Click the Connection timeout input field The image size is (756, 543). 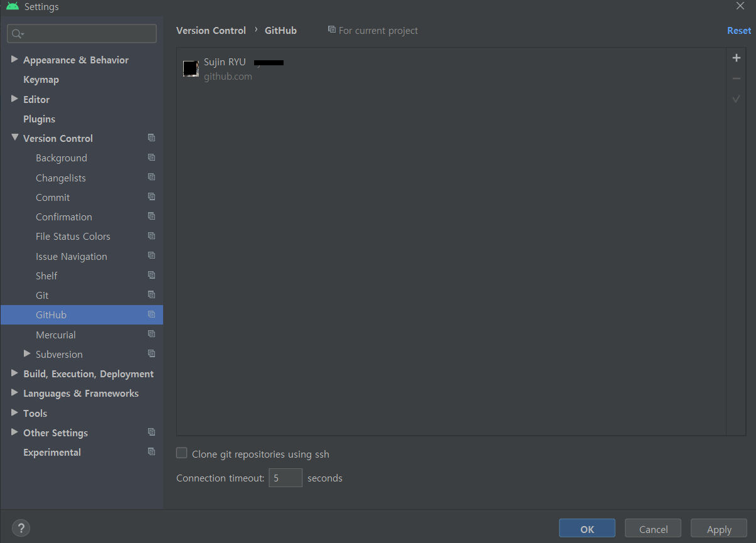[285, 478]
